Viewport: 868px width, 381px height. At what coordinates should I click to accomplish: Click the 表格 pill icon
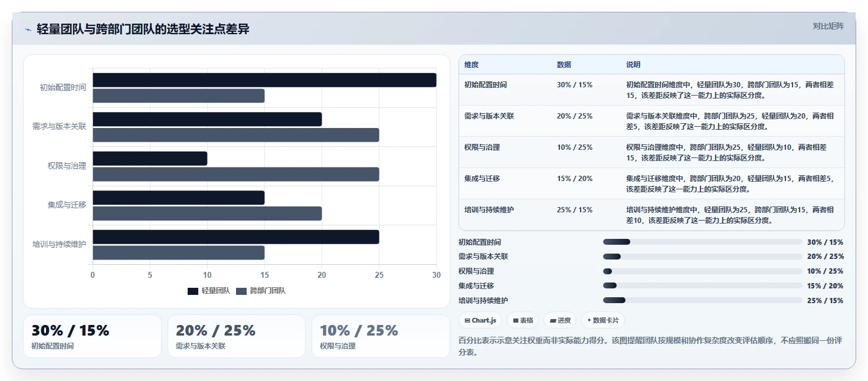[x=516, y=320]
